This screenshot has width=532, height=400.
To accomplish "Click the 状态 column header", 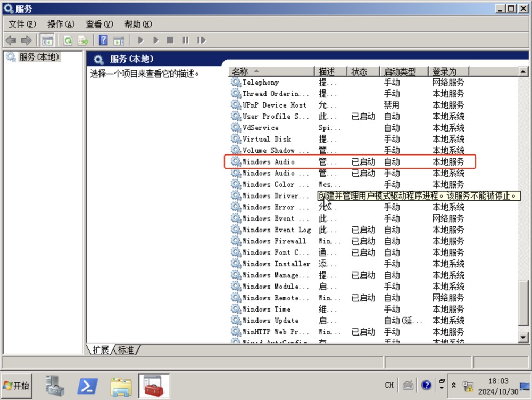I will (x=363, y=71).
